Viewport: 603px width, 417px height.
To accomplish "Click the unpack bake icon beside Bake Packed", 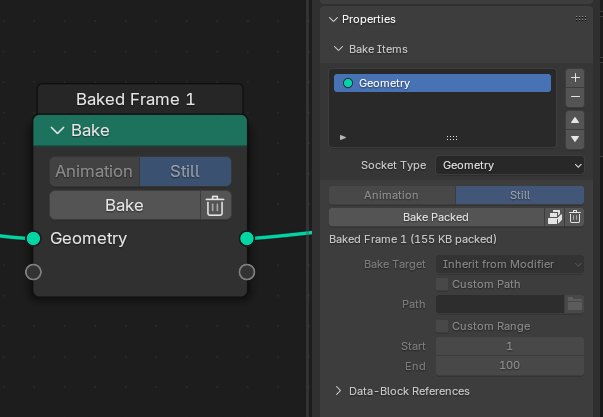I will point(555,217).
